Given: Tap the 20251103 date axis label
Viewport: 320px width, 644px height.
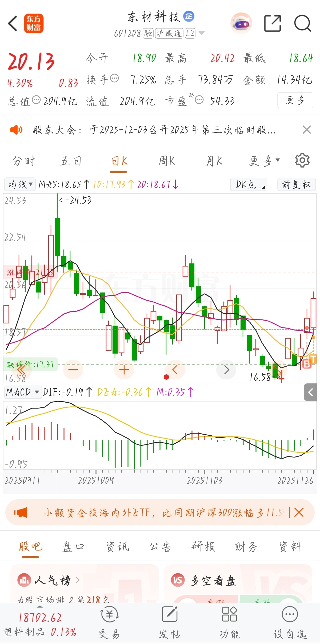Looking at the screenshot, I should 205,480.
